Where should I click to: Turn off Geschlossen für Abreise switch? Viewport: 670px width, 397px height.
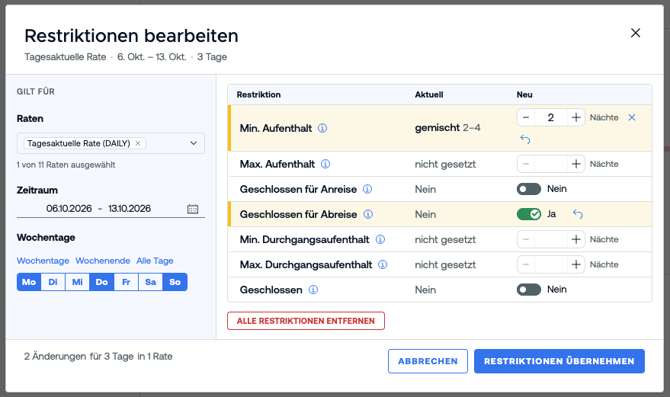point(529,214)
